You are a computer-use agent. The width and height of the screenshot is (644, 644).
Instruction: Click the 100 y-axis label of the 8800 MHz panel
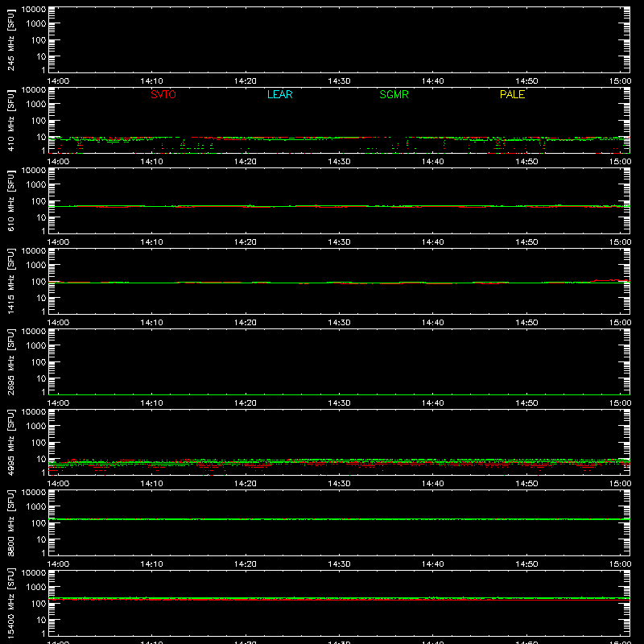pyautogui.click(x=39, y=523)
